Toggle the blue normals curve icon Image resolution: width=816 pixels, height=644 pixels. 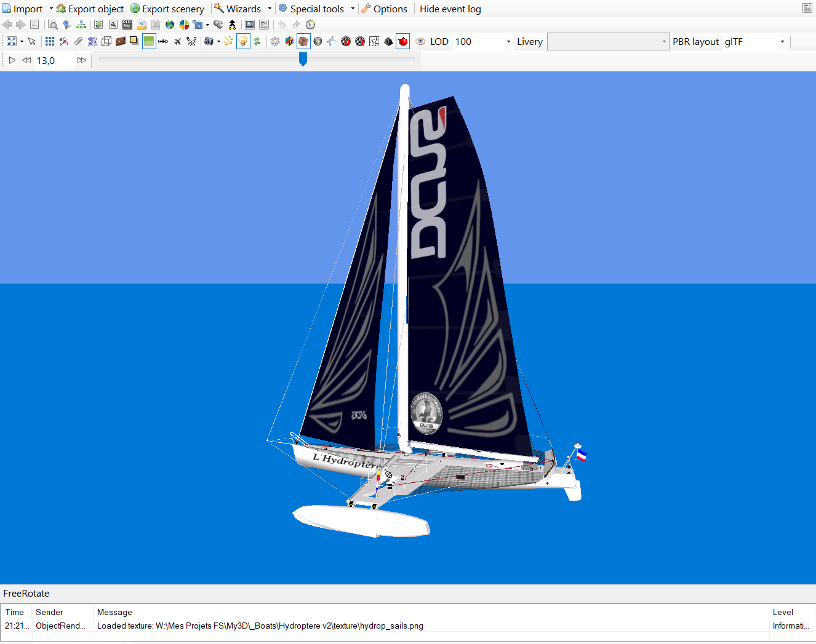coord(332,41)
